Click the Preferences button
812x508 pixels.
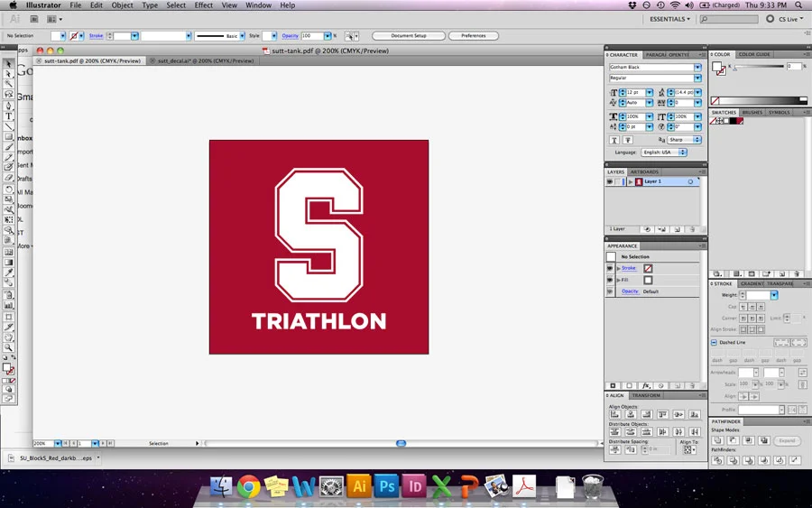pos(474,36)
